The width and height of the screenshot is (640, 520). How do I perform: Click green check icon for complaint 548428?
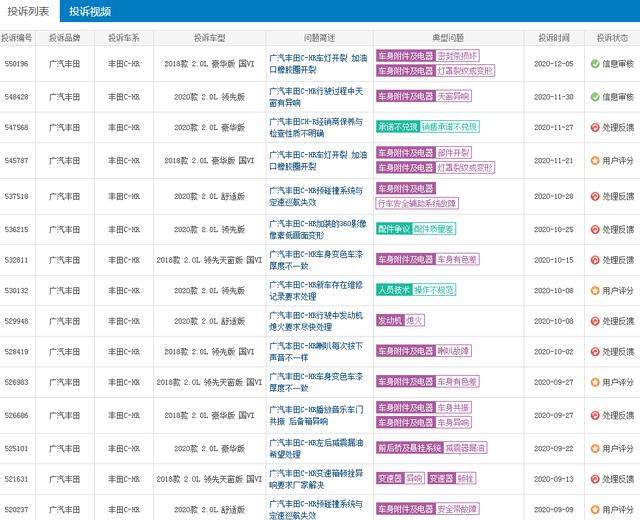click(595, 97)
